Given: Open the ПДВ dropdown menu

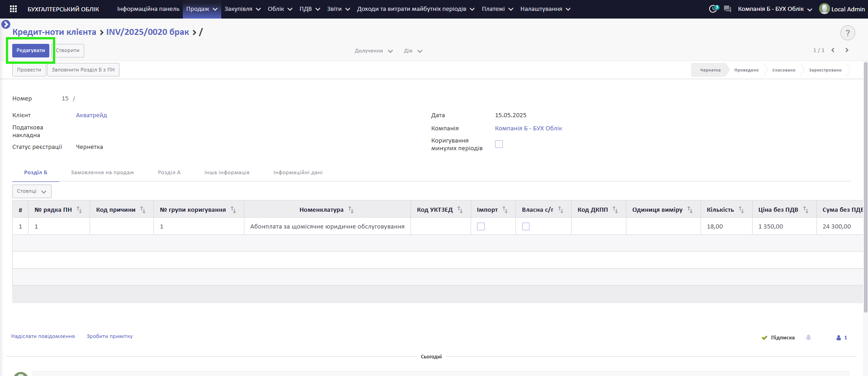Looking at the screenshot, I should pyautogui.click(x=310, y=9).
